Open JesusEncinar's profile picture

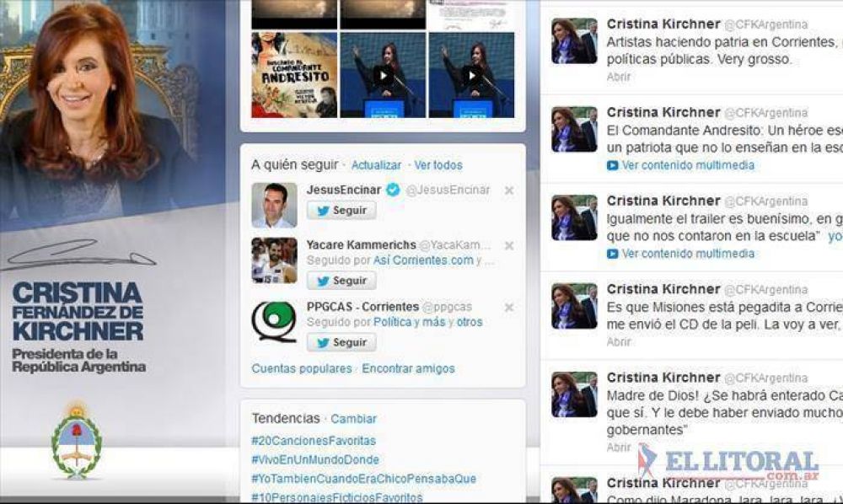[274, 206]
